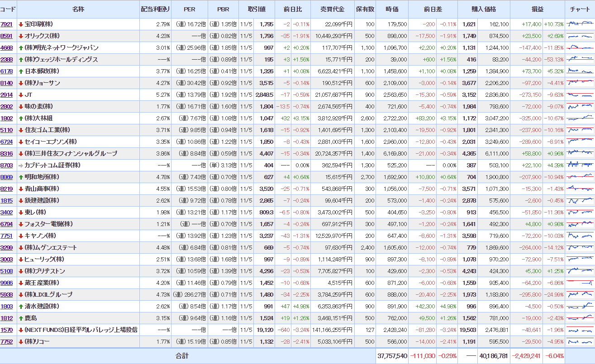Open stock code 1570 link
Screen dimensions: 595x364
click(7, 330)
